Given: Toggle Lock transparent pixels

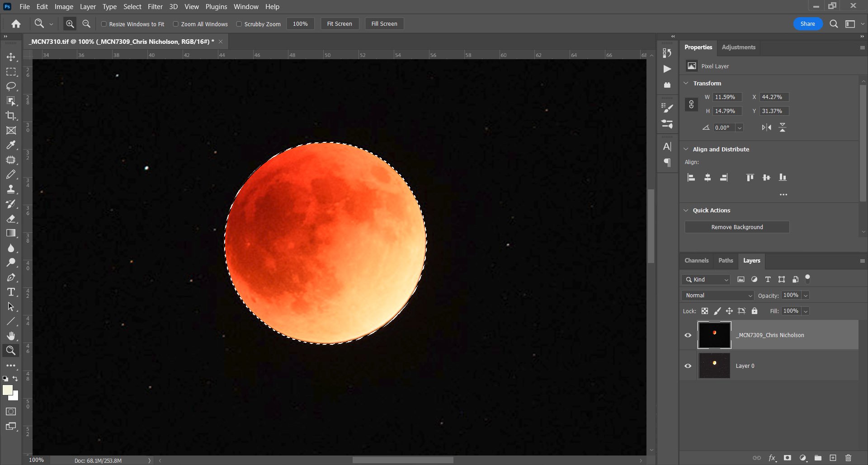Looking at the screenshot, I should click(x=705, y=311).
